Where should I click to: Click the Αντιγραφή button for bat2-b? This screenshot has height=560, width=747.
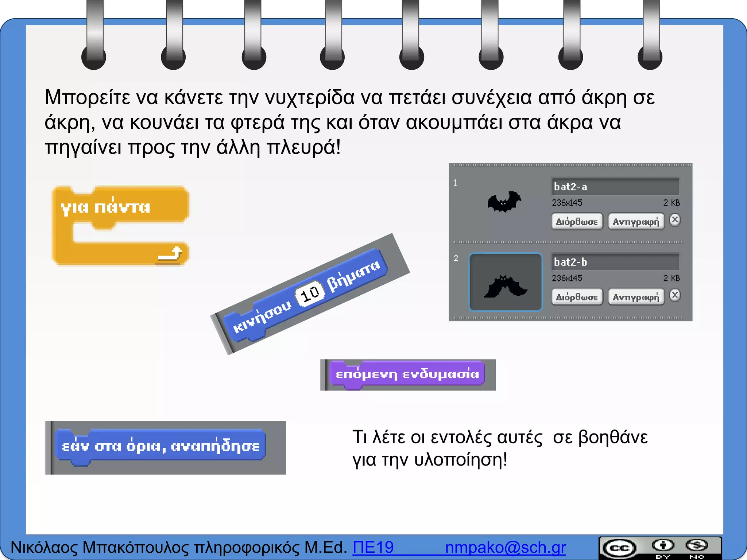point(636,297)
